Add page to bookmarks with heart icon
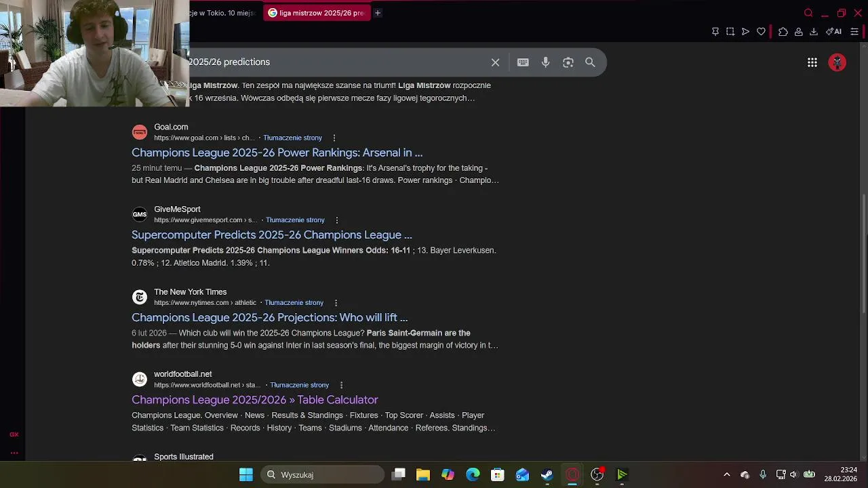 [761, 32]
